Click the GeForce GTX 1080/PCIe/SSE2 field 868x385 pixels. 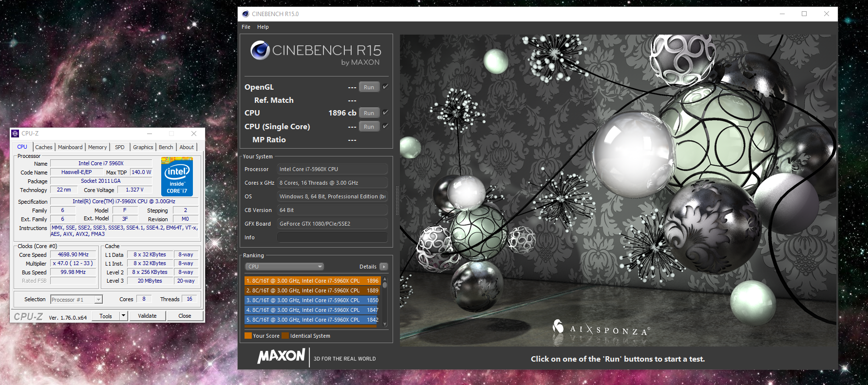[x=332, y=224]
